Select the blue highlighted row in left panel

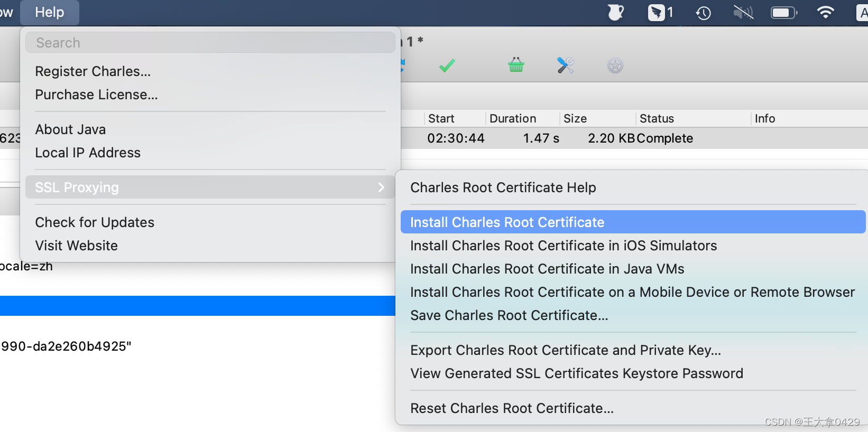point(198,306)
